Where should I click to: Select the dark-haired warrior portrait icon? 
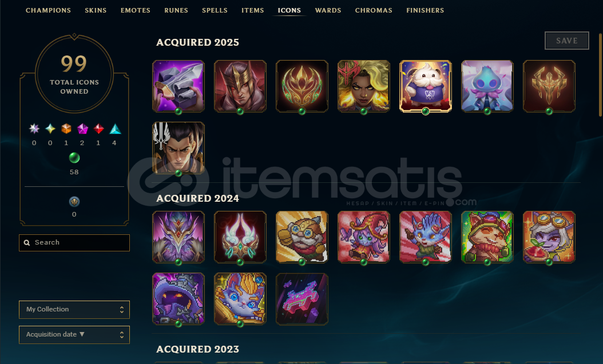tap(178, 148)
